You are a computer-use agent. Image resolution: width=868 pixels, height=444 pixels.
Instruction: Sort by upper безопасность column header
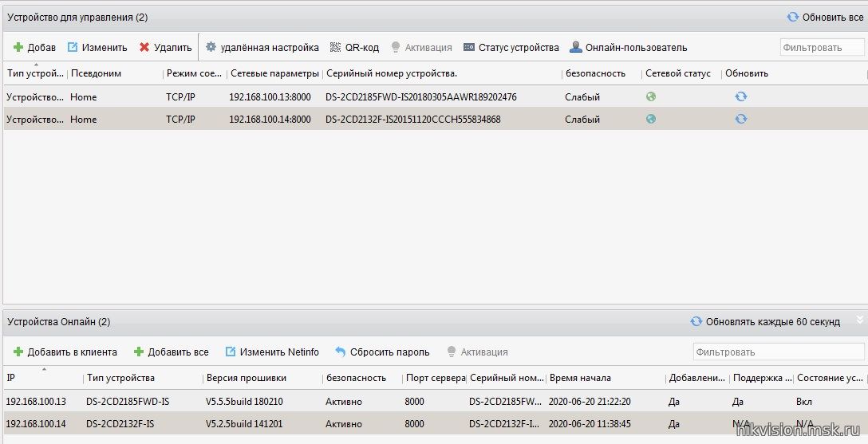click(596, 73)
